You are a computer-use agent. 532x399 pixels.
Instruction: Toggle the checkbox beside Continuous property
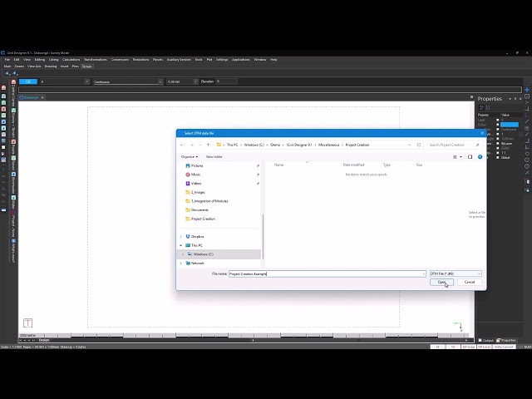[498, 130]
